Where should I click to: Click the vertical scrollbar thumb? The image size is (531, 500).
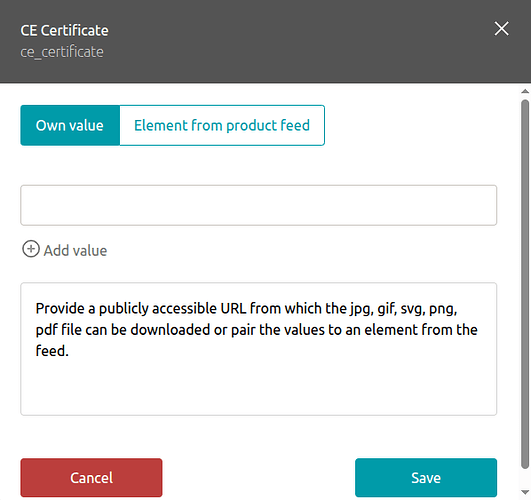point(525,285)
